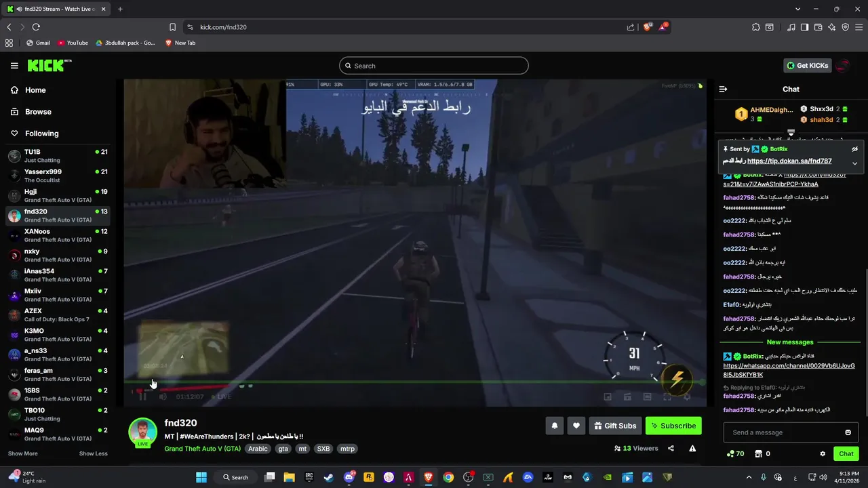Screen dimensions: 868x488
Task: Click the Get KICKs button
Action: point(808,66)
